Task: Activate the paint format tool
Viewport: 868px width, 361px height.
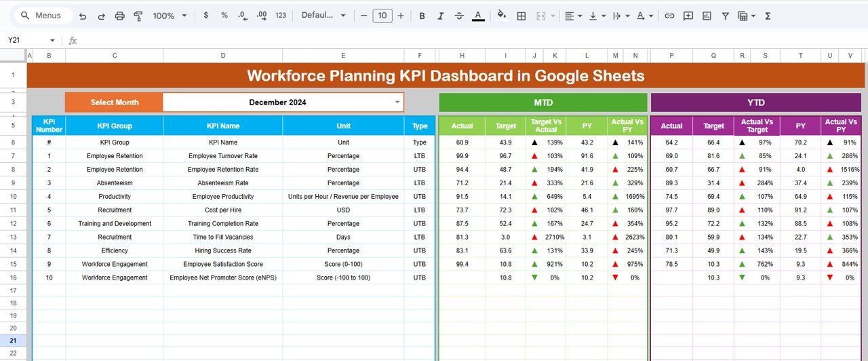Action: [x=138, y=16]
